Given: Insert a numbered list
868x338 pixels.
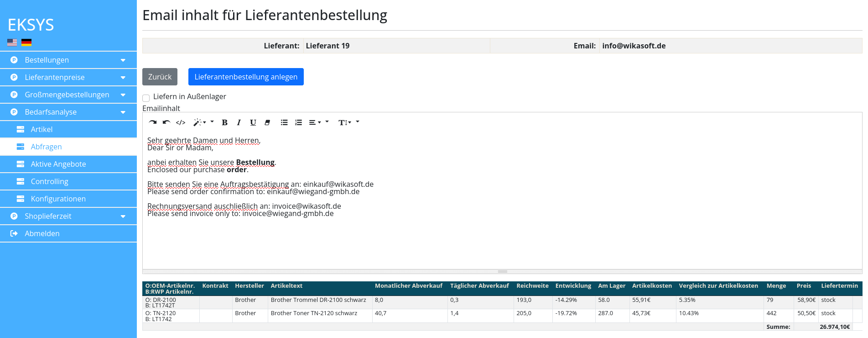Looking at the screenshot, I should [298, 122].
